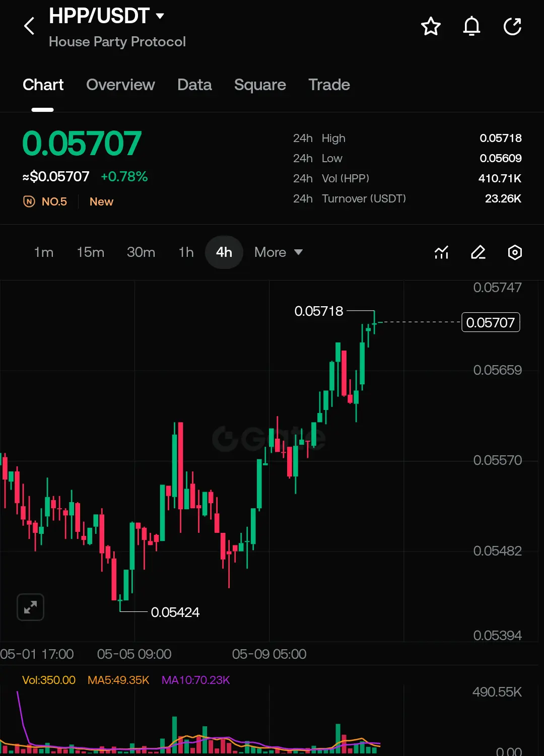Tap the 24h Turnover value 23.26K
Screen dimensions: 544x756
pos(503,198)
